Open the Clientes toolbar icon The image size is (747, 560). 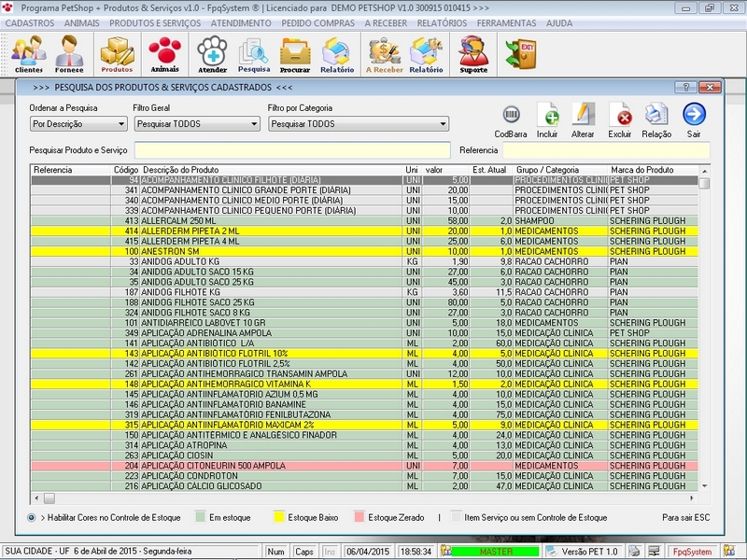pos(28,53)
